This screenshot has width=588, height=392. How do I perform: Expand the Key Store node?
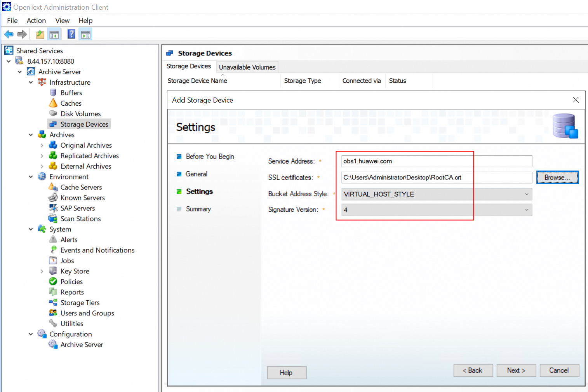(x=42, y=271)
